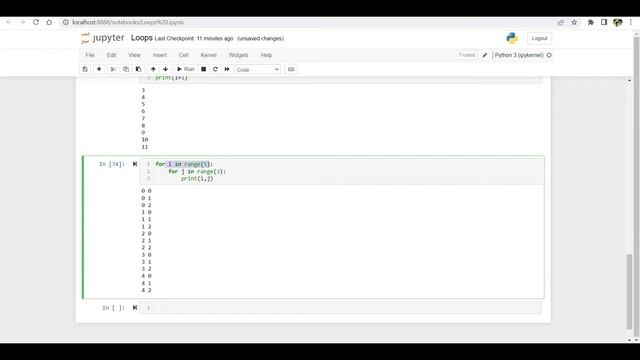This screenshot has height=360, width=640.
Task: Interrupt the kernel with the stop icon
Action: (x=203, y=69)
